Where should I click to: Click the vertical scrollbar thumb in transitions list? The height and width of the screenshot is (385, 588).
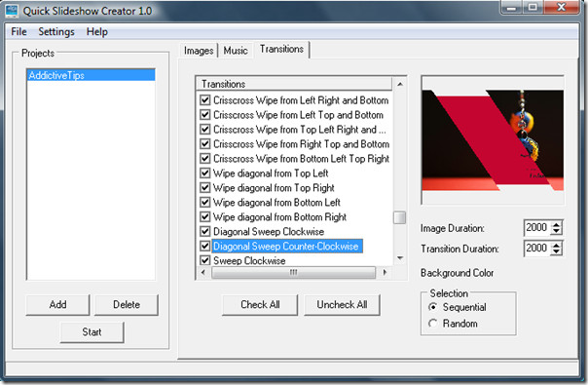(400, 217)
